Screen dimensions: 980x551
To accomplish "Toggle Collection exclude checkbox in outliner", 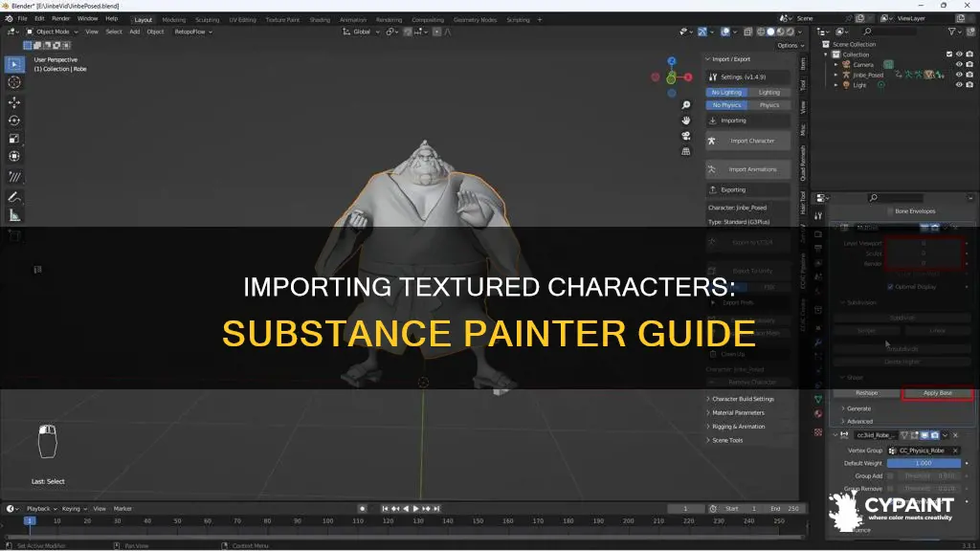I will [x=949, y=55].
